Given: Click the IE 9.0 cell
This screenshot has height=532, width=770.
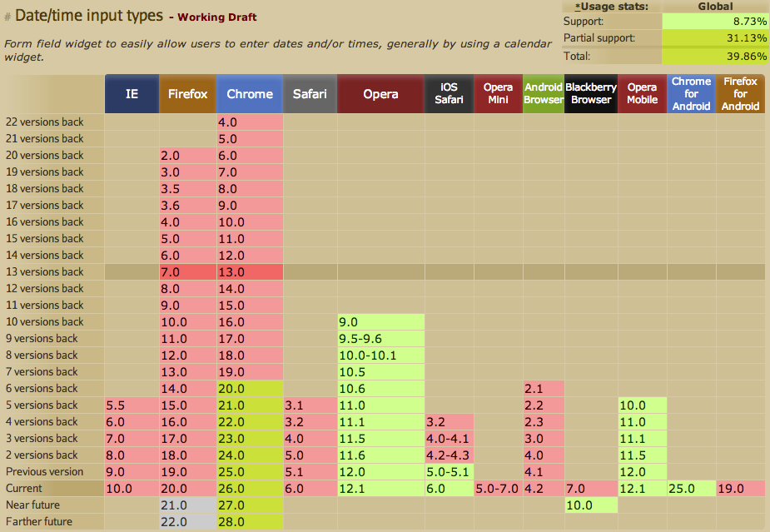Looking at the screenshot, I should click(x=132, y=472).
